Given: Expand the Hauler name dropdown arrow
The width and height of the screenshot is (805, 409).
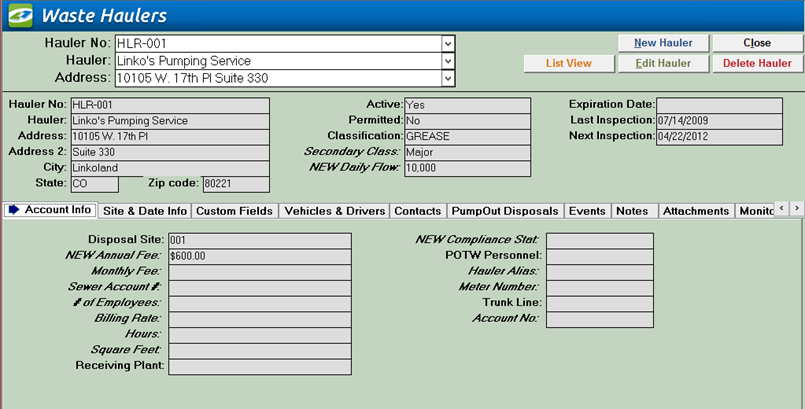Looking at the screenshot, I should pyautogui.click(x=448, y=61).
